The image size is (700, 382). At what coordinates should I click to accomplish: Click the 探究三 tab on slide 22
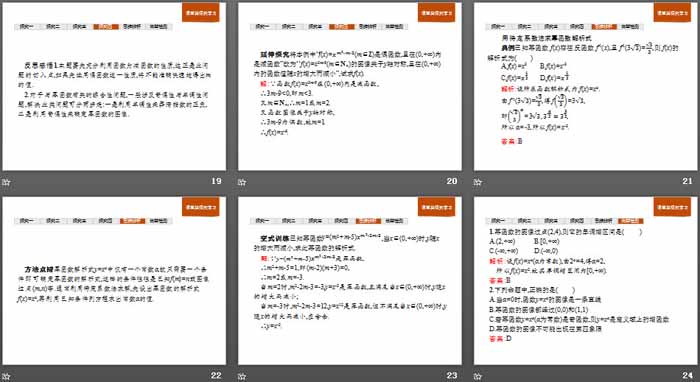click(x=79, y=221)
